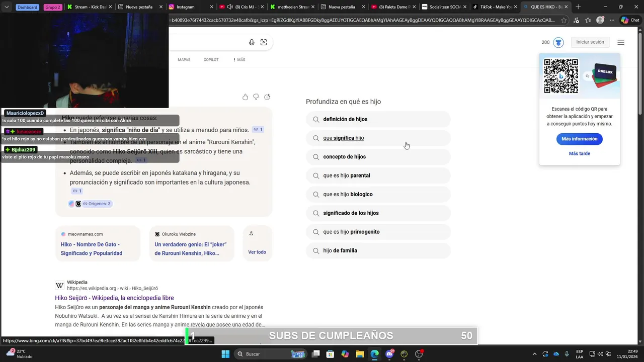Launch Copilot from the taskbar
Viewport: 644px width, 362px height.
[x=345, y=354]
